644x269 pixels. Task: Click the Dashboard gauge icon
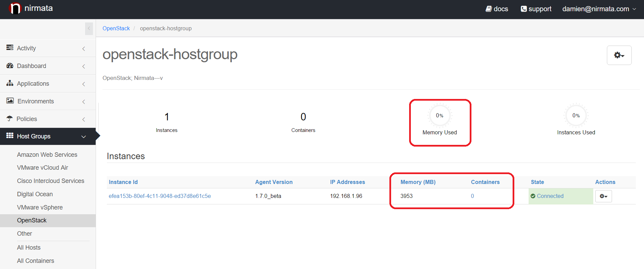10,66
